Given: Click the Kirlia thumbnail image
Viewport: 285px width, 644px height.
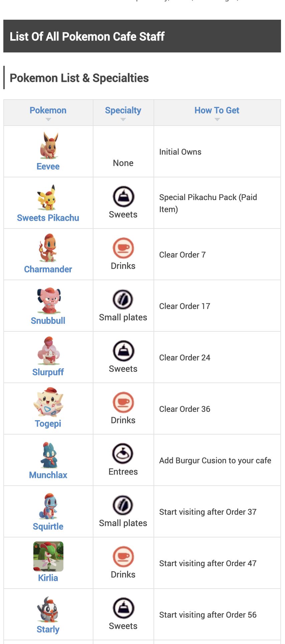Looking at the screenshot, I should click(x=48, y=556).
